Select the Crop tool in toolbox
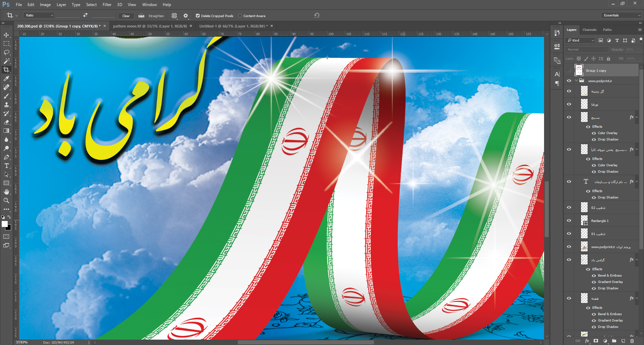Image resolution: width=644 pixels, height=345 pixels. (6, 70)
